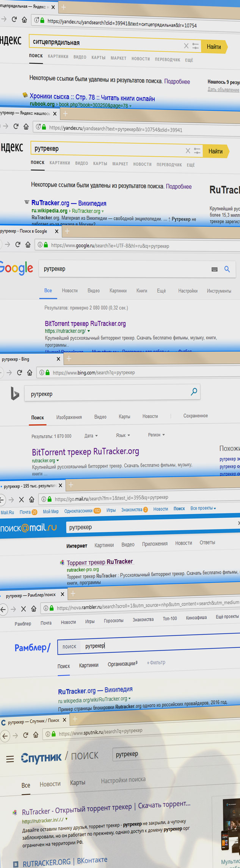Open Приложения tab on Mail.ru search
240x868 pixels.
[155, 543]
